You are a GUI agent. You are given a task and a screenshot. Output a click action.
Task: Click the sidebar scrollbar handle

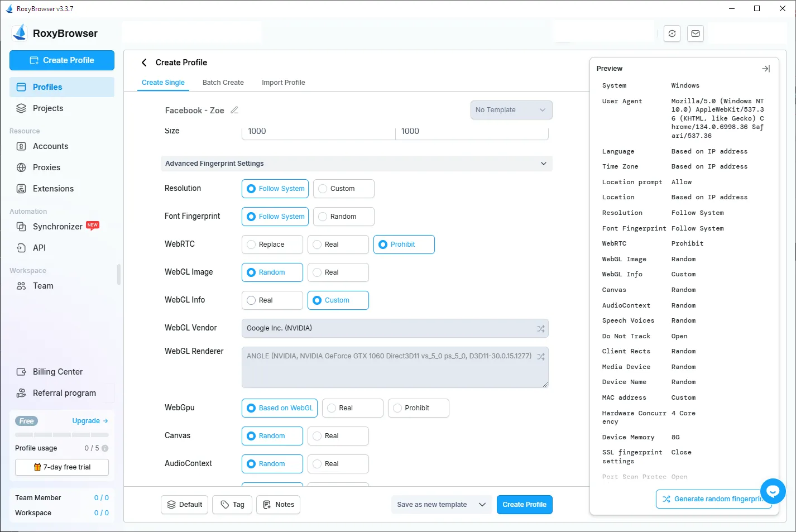(x=119, y=275)
